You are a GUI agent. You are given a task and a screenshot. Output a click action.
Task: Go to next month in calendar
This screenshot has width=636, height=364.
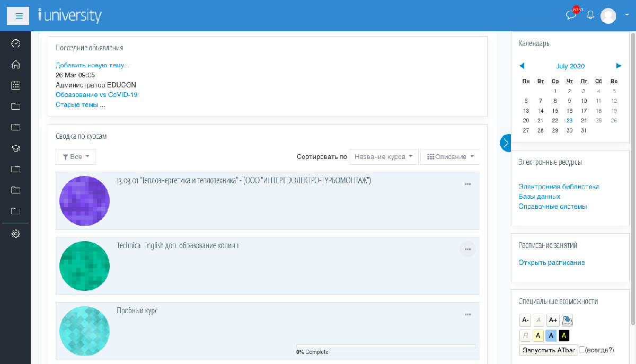(x=619, y=66)
